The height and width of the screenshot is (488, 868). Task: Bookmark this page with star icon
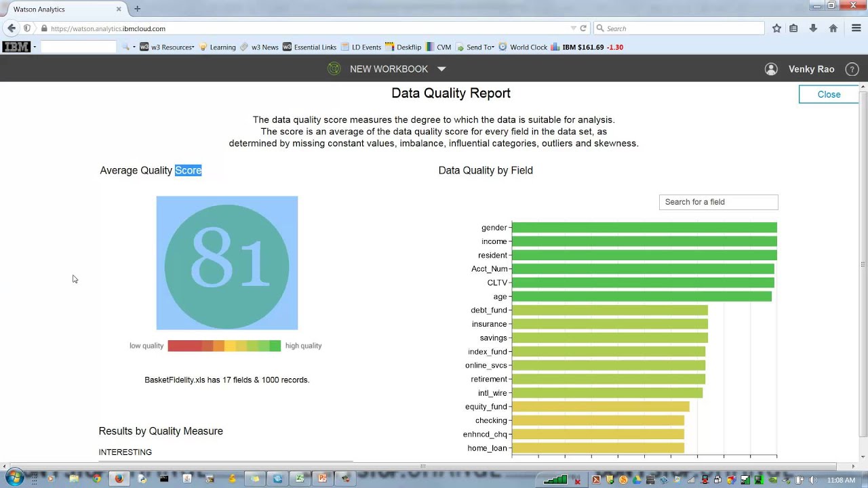click(776, 28)
